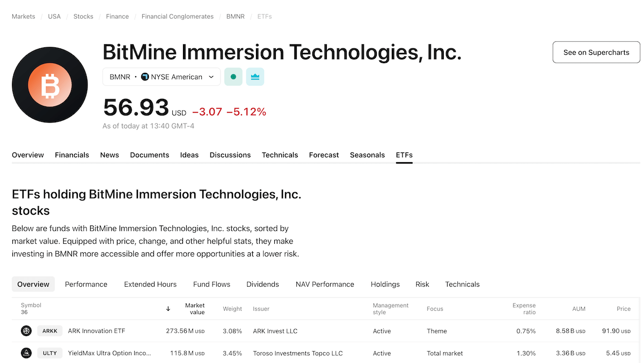The width and height of the screenshot is (644, 363).
Task: Sort the table by Expense ratio
Action: click(x=524, y=309)
